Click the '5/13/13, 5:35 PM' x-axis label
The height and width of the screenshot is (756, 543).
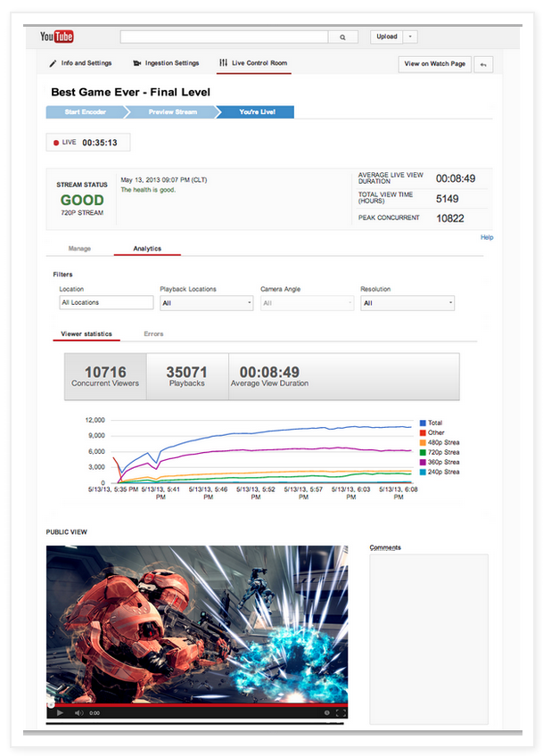pos(113,489)
